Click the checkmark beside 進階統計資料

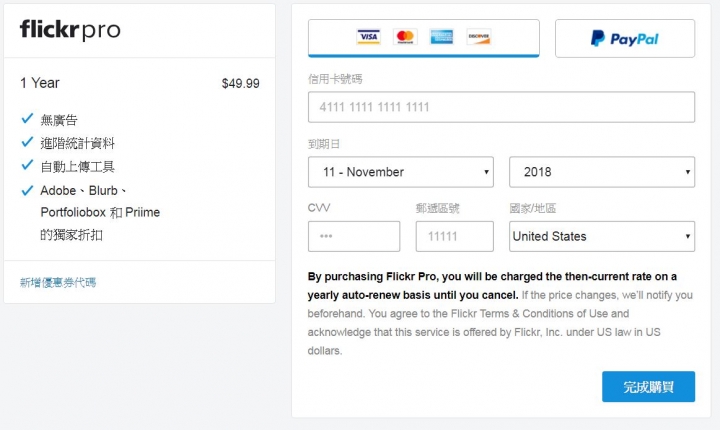[27, 142]
